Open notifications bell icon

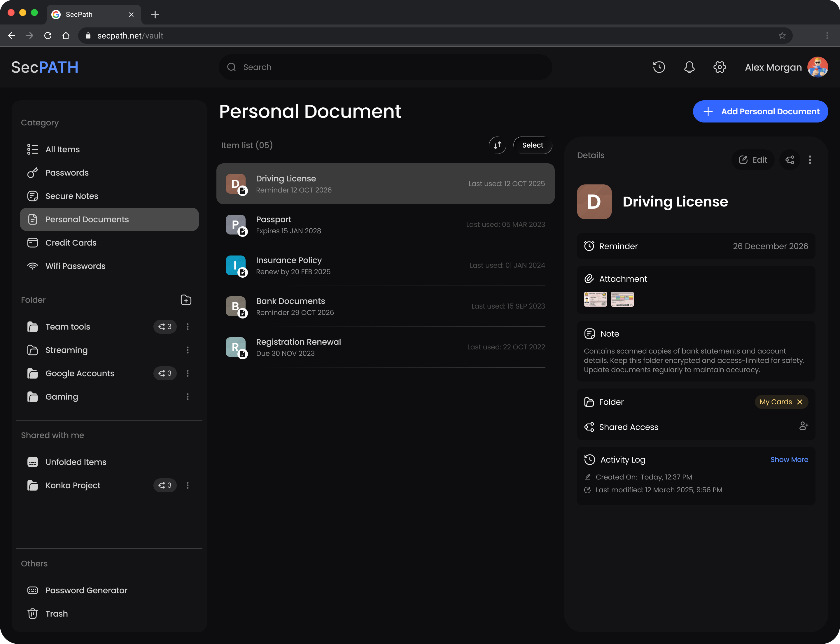tap(689, 67)
